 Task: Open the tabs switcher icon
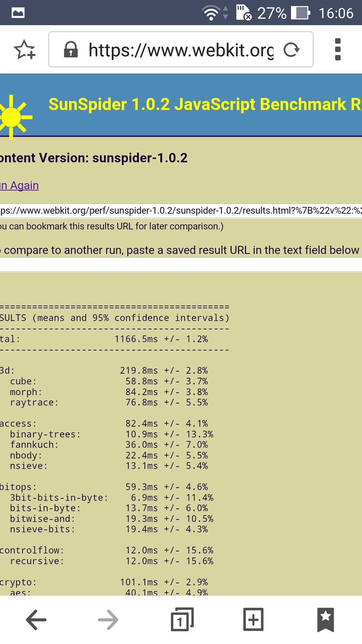pyautogui.click(x=182, y=620)
